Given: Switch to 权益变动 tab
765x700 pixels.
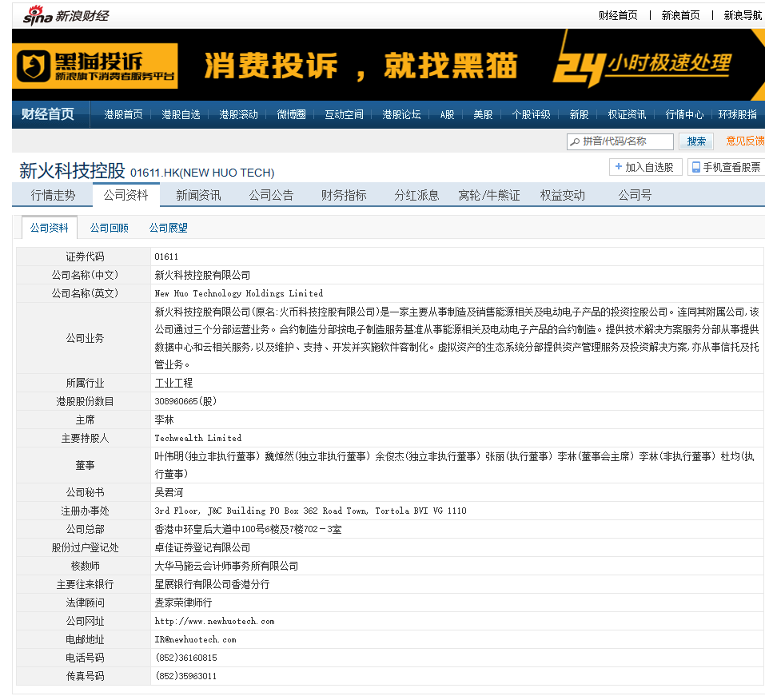Looking at the screenshot, I should [x=562, y=195].
